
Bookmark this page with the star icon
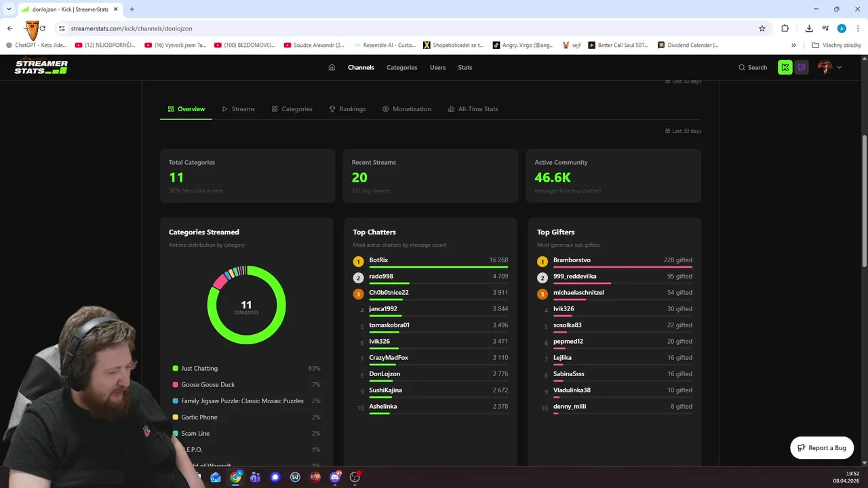click(762, 28)
